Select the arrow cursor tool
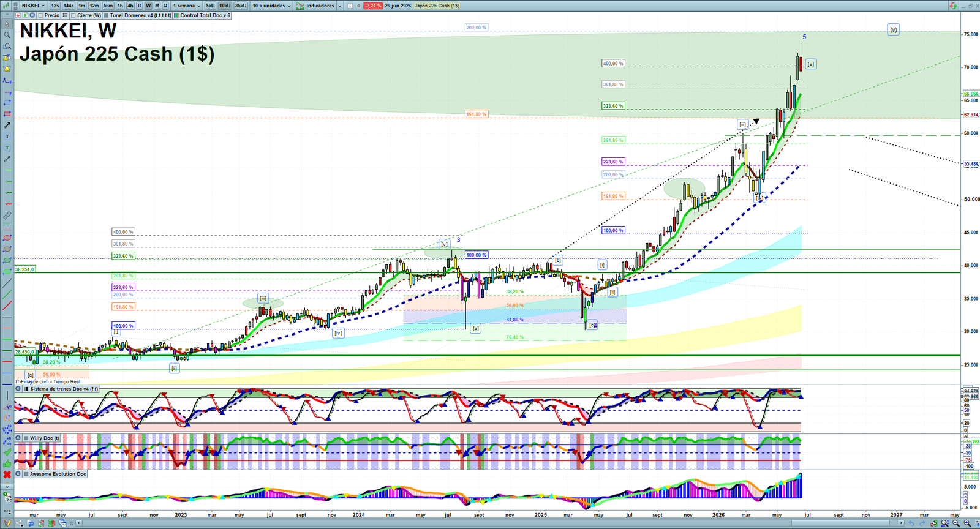 click(x=7, y=24)
